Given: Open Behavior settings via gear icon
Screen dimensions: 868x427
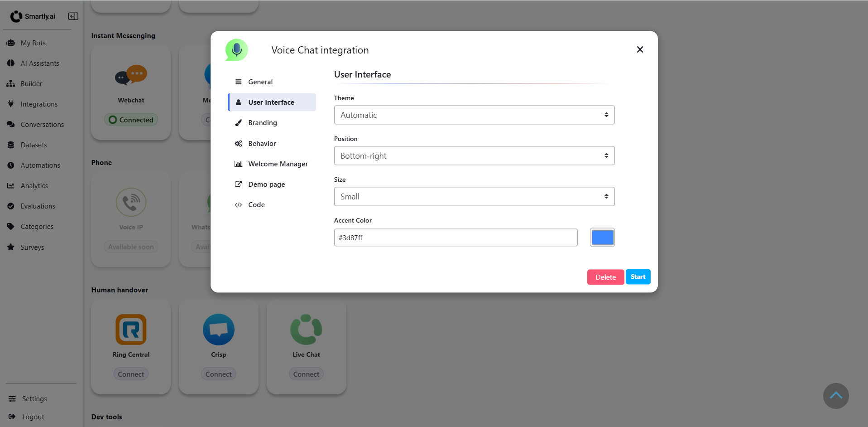Looking at the screenshot, I should point(239,143).
